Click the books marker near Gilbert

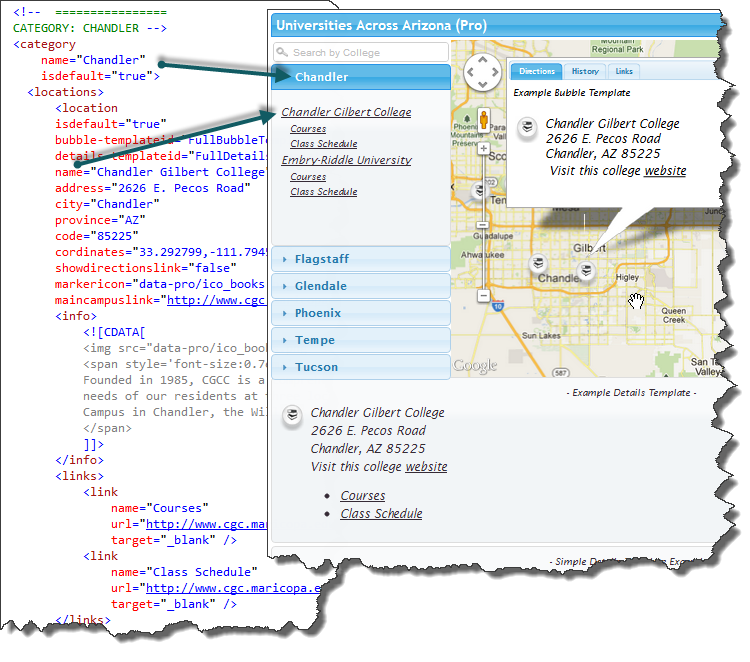[x=586, y=272]
